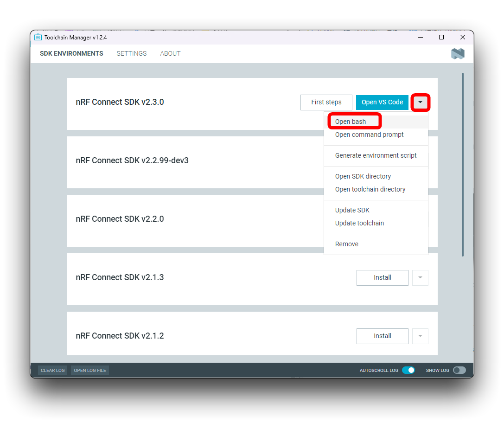Install nRF Connect SDK v2.1.3
The width and height of the screenshot is (504, 423).
click(382, 277)
